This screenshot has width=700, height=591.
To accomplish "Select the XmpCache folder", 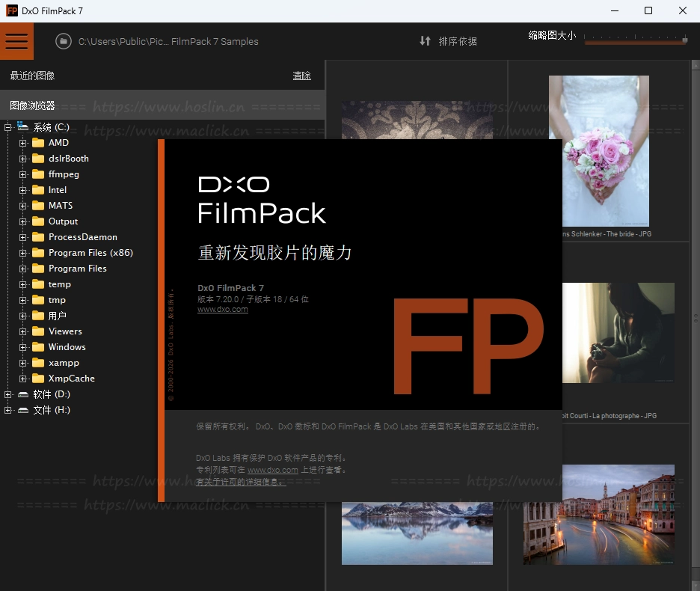I will click(72, 379).
